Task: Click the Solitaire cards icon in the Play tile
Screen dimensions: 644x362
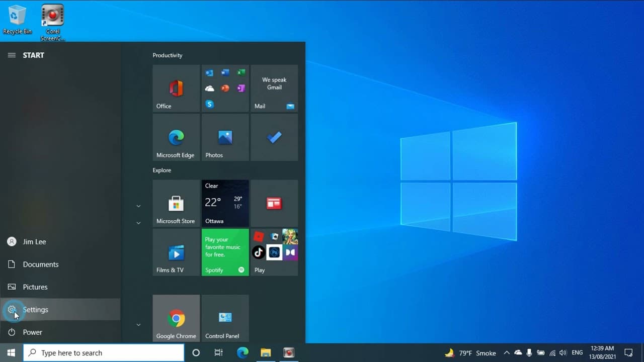Action: (x=274, y=236)
